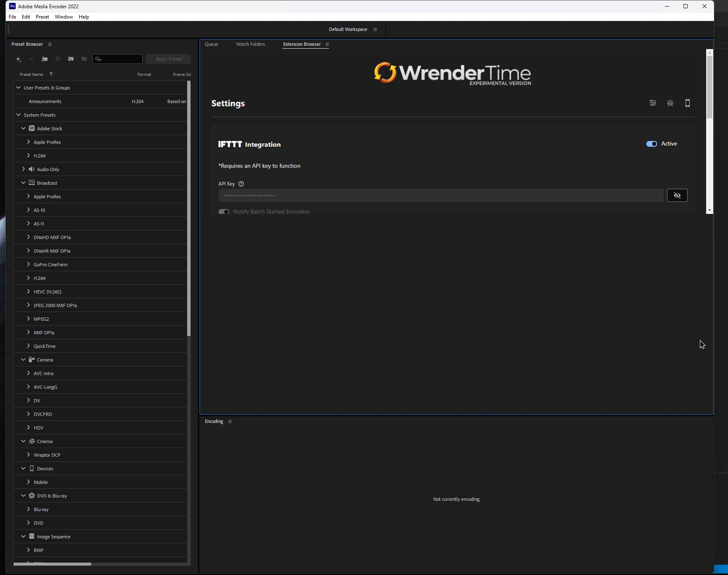Toggle Notify Batch Started Encoding switch
Screen dimensions: 728x575
[x=224, y=211]
